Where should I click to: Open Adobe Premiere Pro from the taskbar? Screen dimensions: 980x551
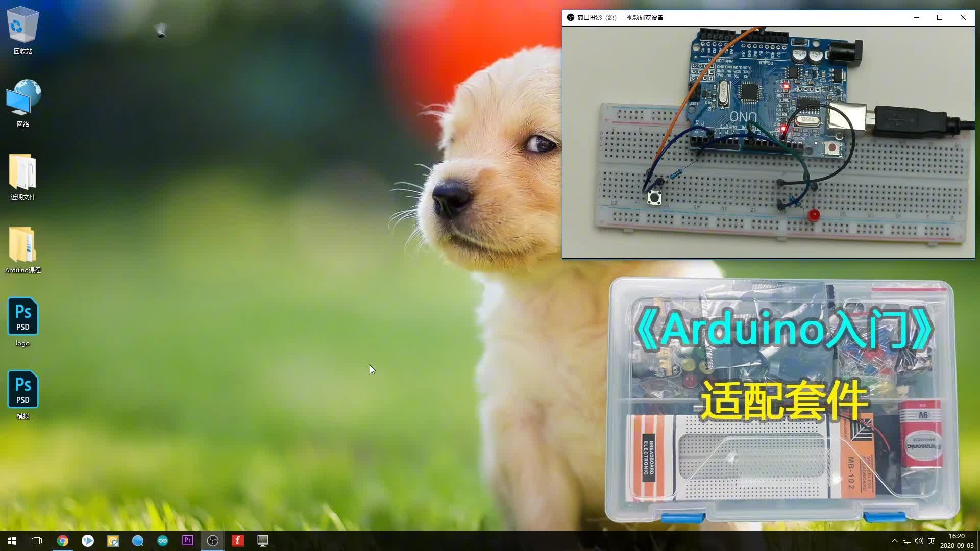point(188,541)
